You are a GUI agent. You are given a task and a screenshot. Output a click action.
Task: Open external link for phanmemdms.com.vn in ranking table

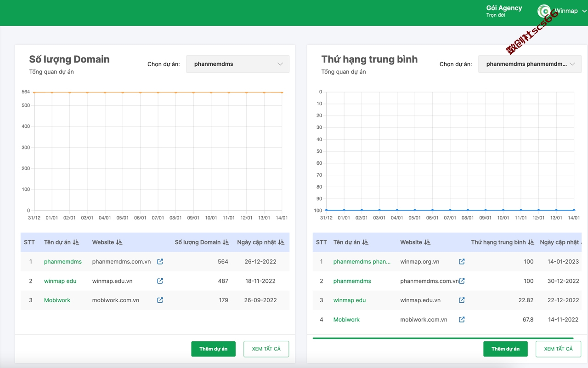(462, 281)
